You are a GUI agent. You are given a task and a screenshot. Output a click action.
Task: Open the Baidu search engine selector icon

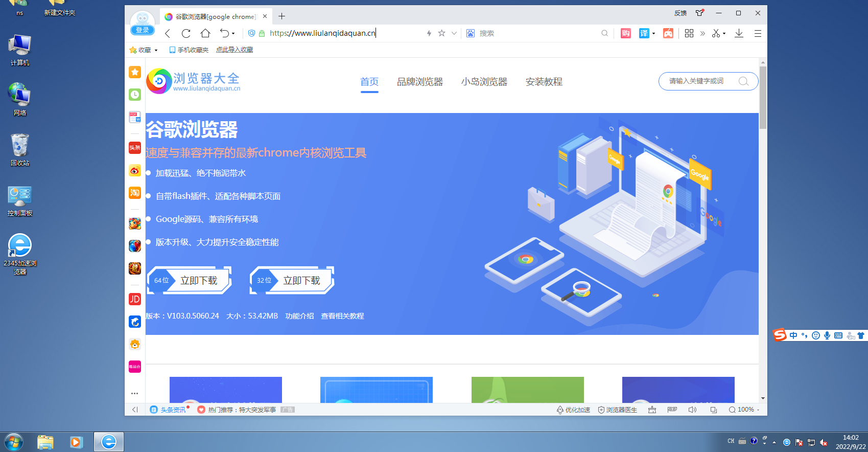click(x=471, y=33)
